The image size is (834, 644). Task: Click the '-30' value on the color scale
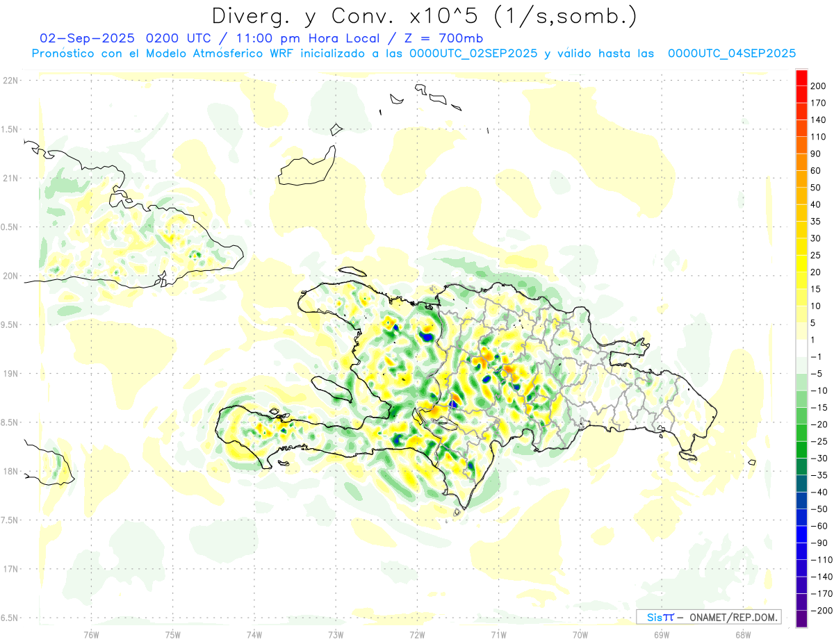(819, 458)
